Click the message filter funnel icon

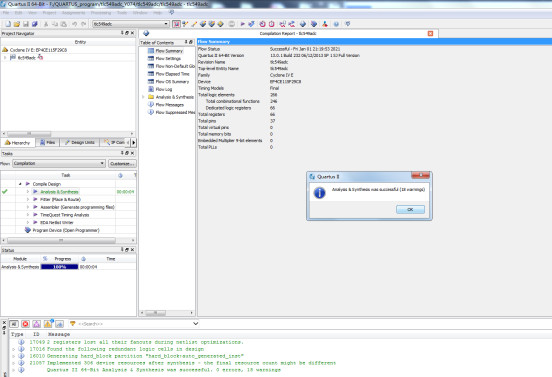73,323
